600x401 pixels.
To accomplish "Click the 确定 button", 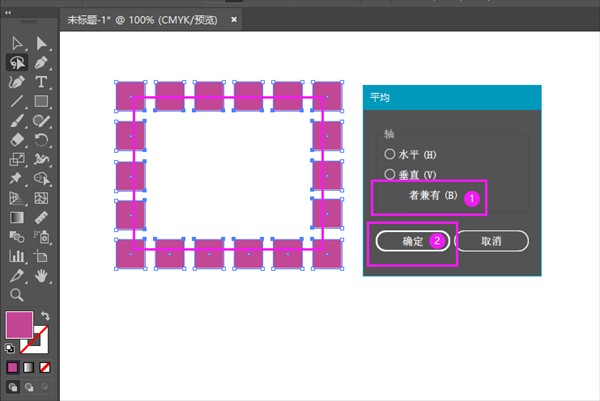I will 412,241.
